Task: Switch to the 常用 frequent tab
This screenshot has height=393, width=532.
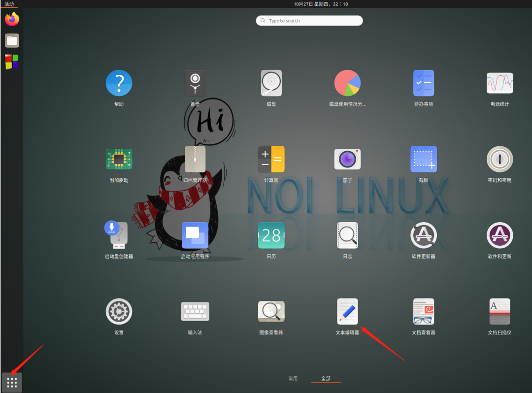Action: coord(293,378)
